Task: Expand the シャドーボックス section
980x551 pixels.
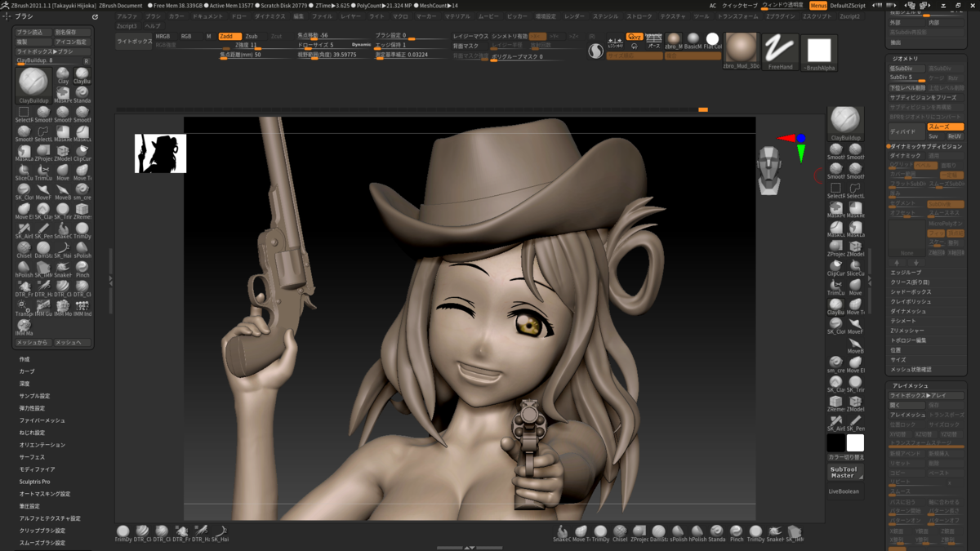Action: point(911,291)
